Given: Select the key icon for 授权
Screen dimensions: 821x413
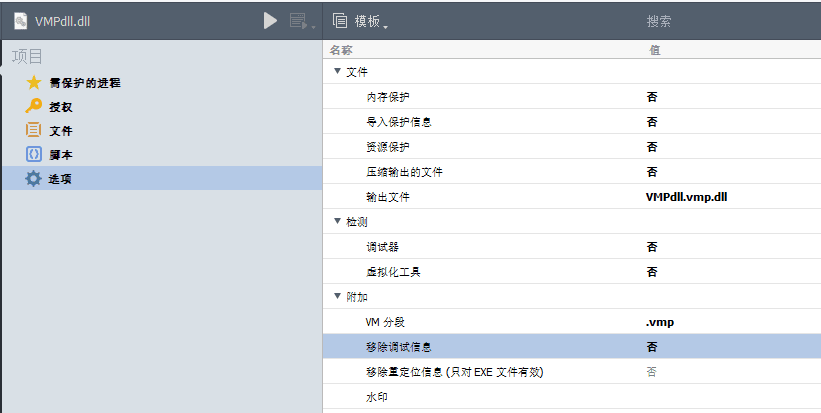Looking at the screenshot, I should pyautogui.click(x=34, y=106).
